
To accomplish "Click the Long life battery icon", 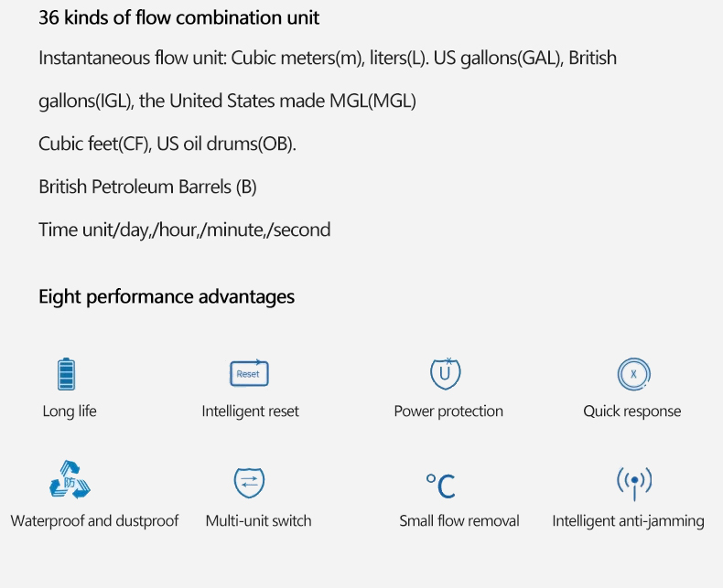I will click(x=66, y=374).
